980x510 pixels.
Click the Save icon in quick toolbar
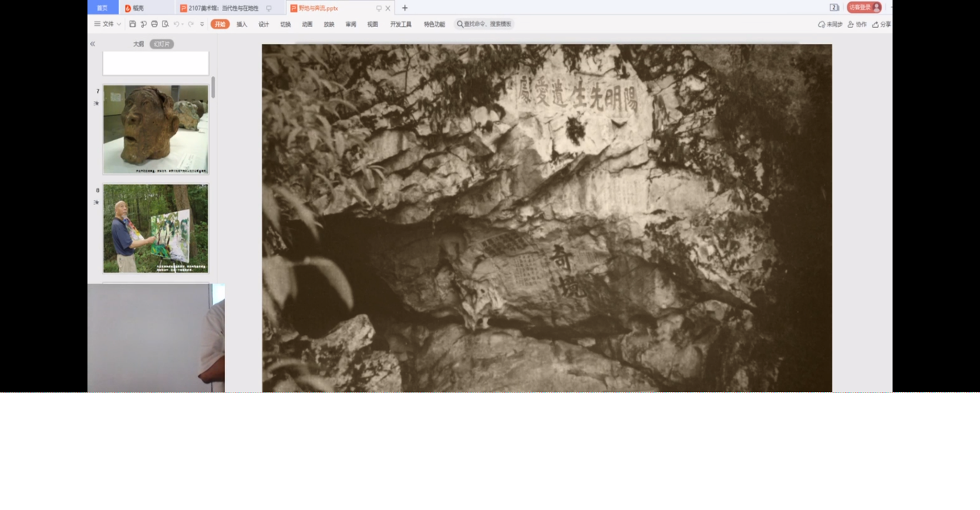pyautogui.click(x=133, y=25)
